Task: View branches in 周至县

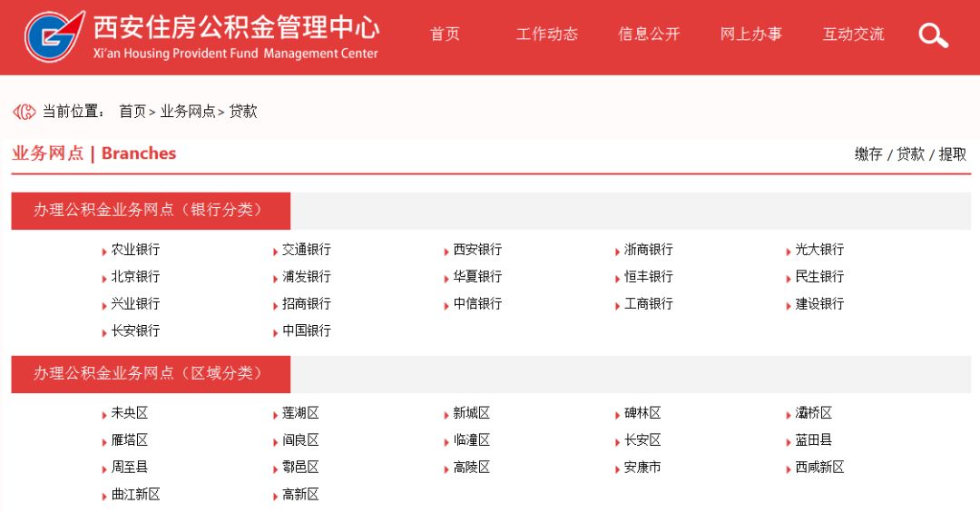Action: click(130, 468)
